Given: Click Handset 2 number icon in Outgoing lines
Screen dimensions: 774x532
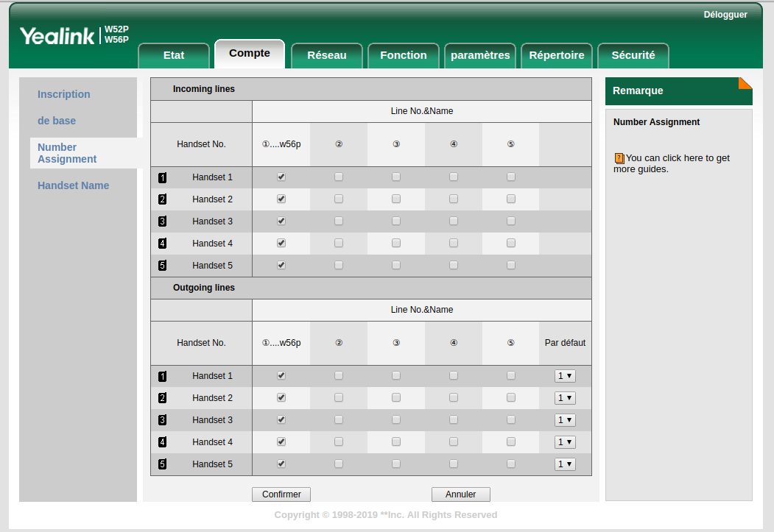Looking at the screenshot, I should click(162, 398).
